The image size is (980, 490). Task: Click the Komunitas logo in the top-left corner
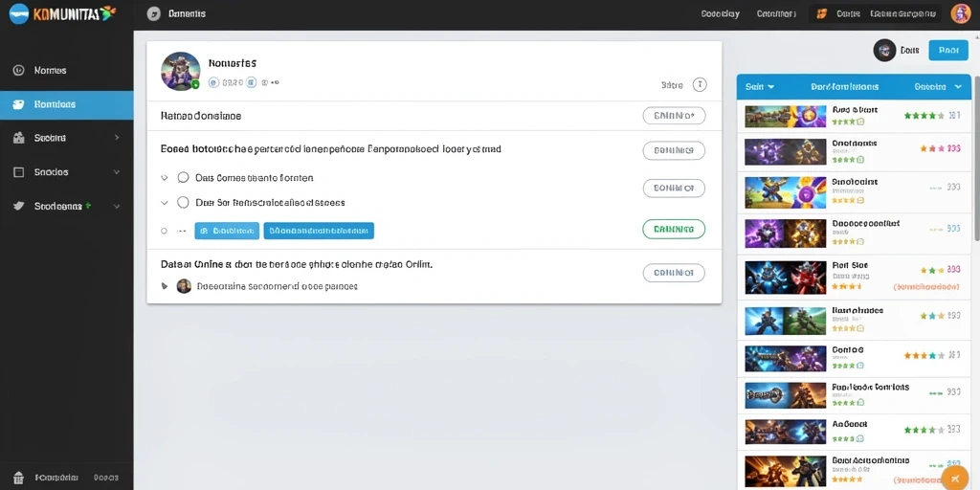point(63,13)
